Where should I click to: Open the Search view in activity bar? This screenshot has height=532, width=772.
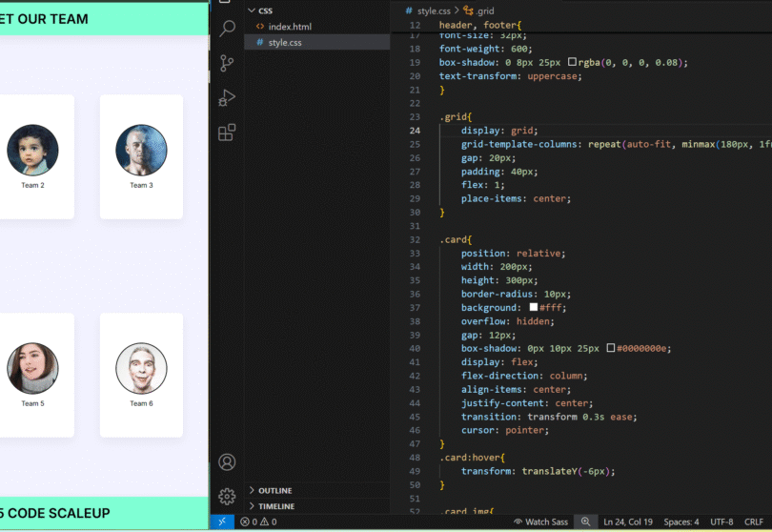tap(227, 29)
